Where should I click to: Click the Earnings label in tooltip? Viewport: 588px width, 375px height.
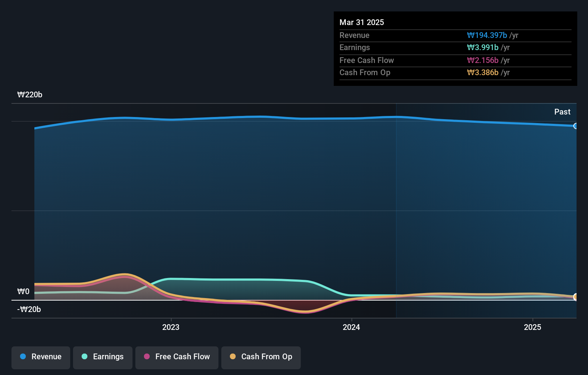pos(355,47)
